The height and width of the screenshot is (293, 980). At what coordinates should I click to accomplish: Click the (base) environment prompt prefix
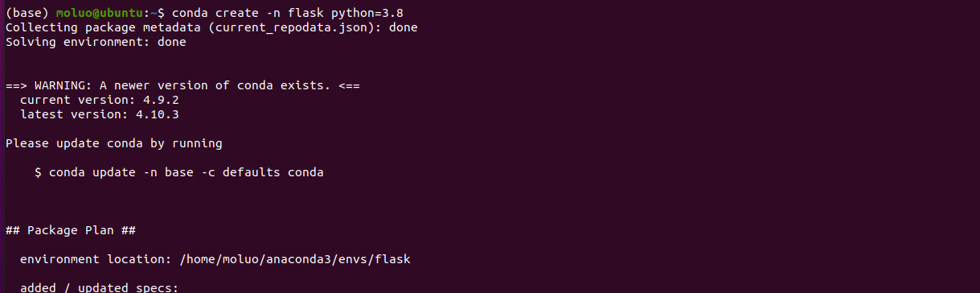pyautogui.click(x=27, y=13)
